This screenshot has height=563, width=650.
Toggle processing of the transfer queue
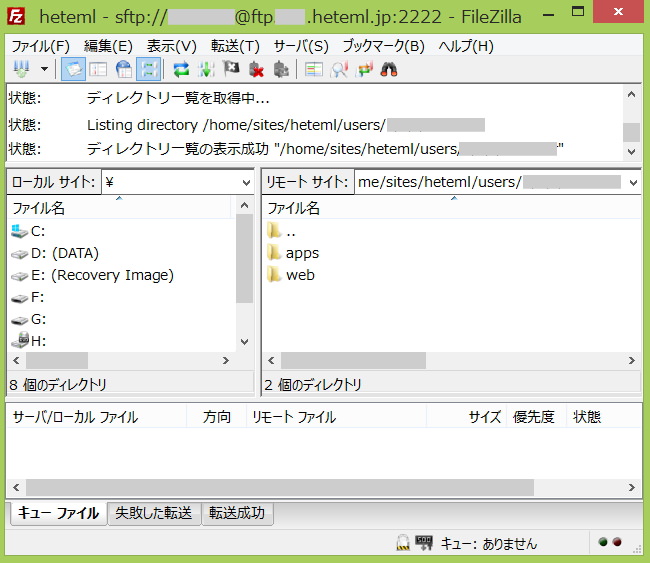206,69
